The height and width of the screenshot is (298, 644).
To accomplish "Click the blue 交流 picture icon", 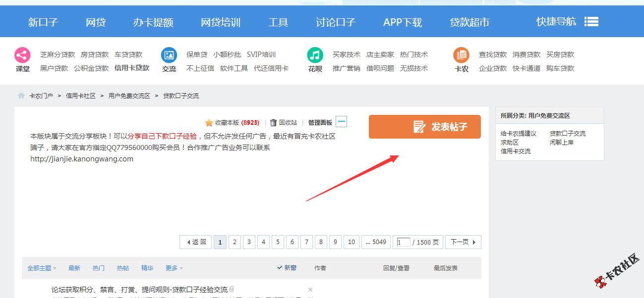I will click(x=169, y=55).
